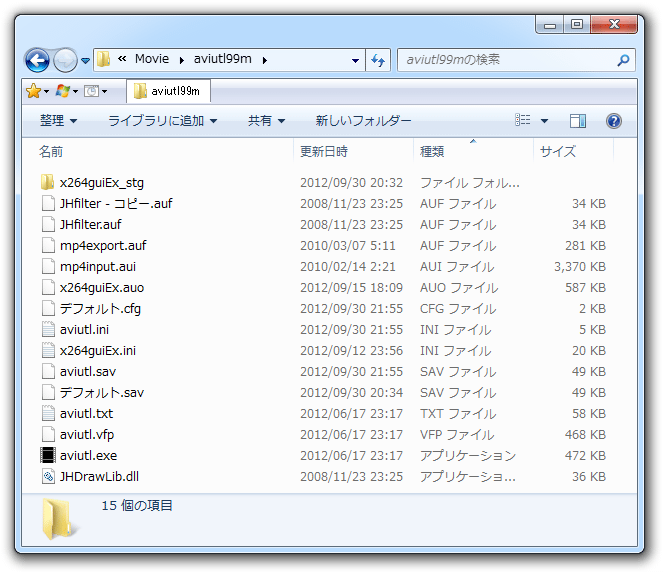The width and height of the screenshot is (663, 572).
Task: Click the file name x264guiEx.auo
Action: 102,288
